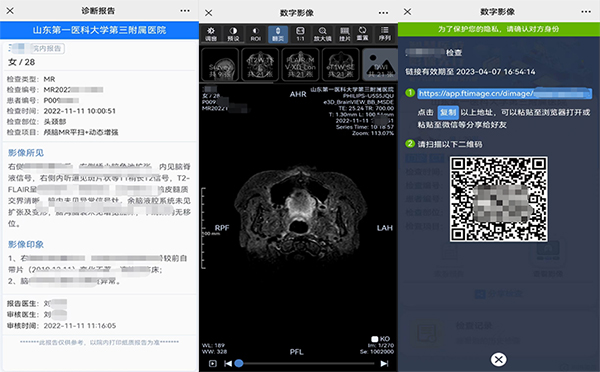Viewport: 600px width, 372px height.
Task: Click the 复制 copy link button
Action: (x=448, y=113)
